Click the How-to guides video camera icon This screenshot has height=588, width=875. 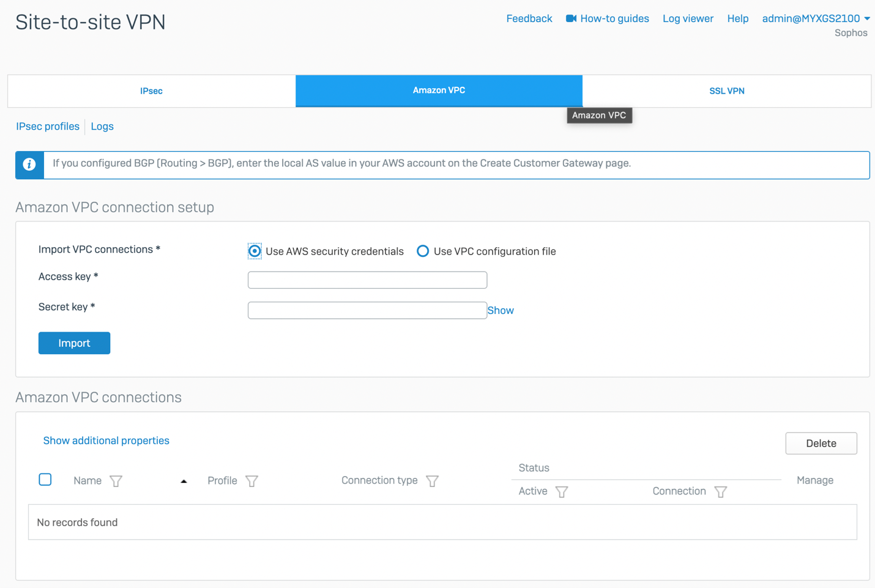tap(571, 18)
